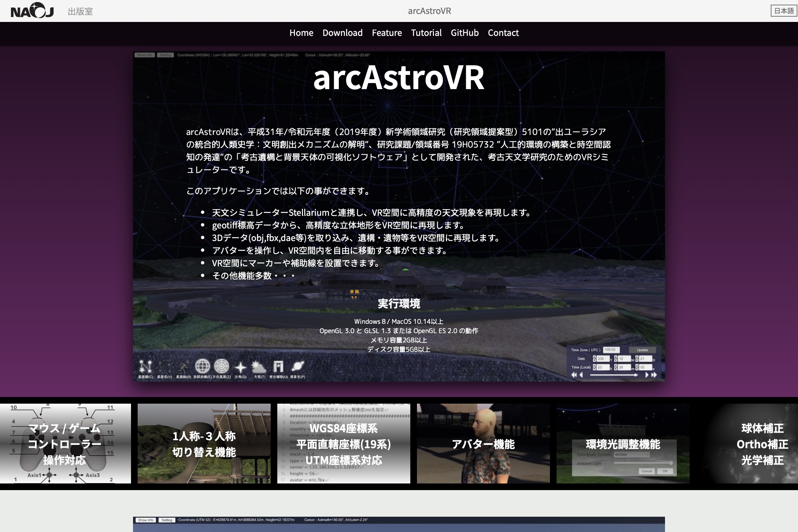
Task: Open the GitHub navigation link
Action: click(x=465, y=33)
